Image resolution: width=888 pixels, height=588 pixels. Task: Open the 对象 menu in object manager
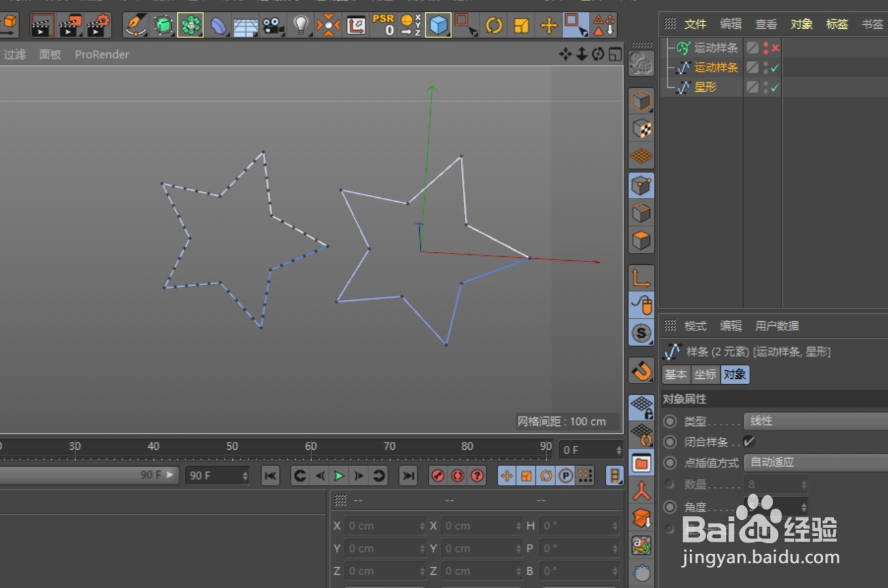(801, 24)
